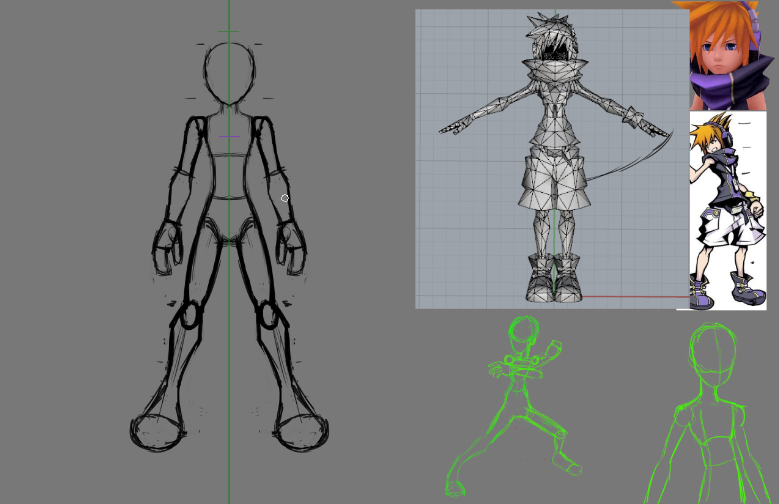Click the mannequin's left-side foot outline
Image resolution: width=779 pixels, height=504 pixels.
click(157, 431)
